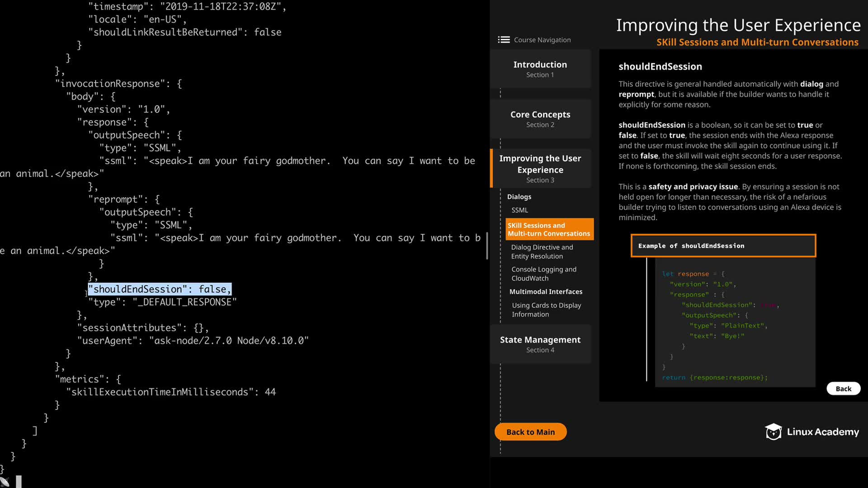Select the Multimodal Interfaces heading

546,292
